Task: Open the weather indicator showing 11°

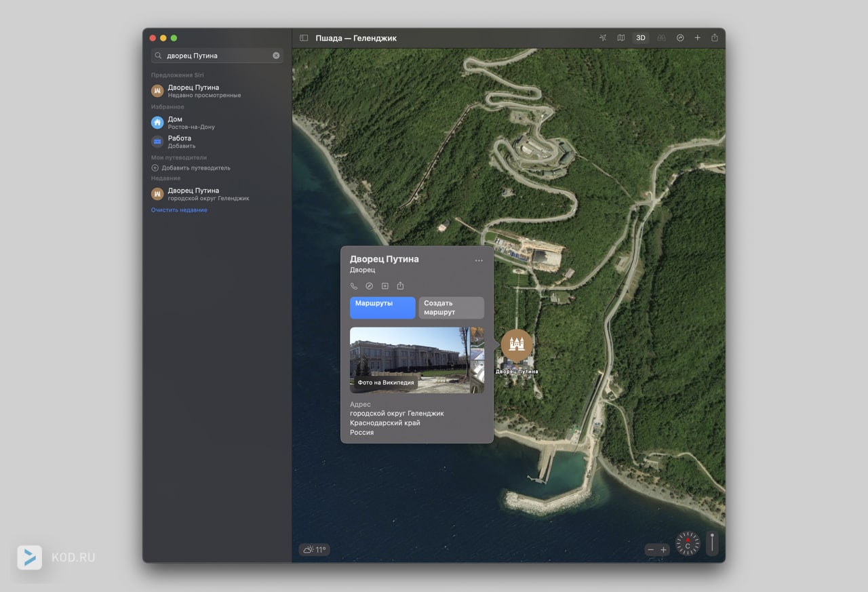Action: tap(315, 550)
